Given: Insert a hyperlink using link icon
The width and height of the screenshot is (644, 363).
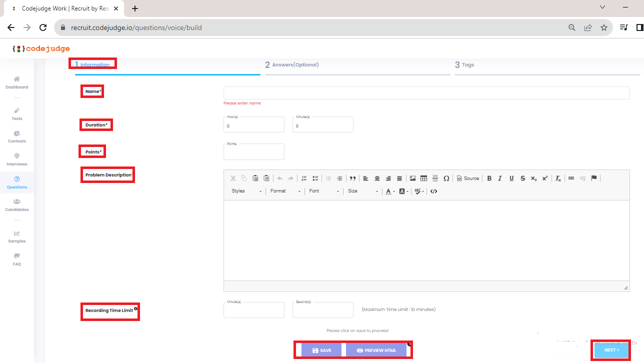Looking at the screenshot, I should pos(571,178).
